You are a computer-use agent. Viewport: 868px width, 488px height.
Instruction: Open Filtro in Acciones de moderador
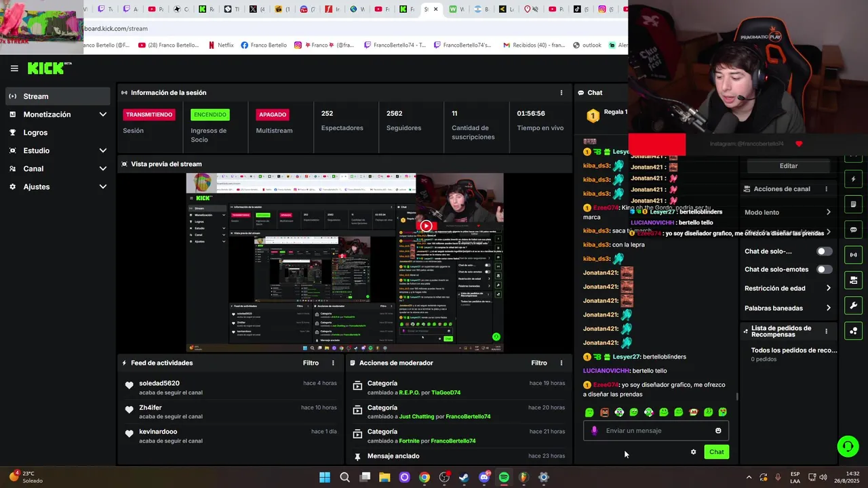pyautogui.click(x=539, y=363)
